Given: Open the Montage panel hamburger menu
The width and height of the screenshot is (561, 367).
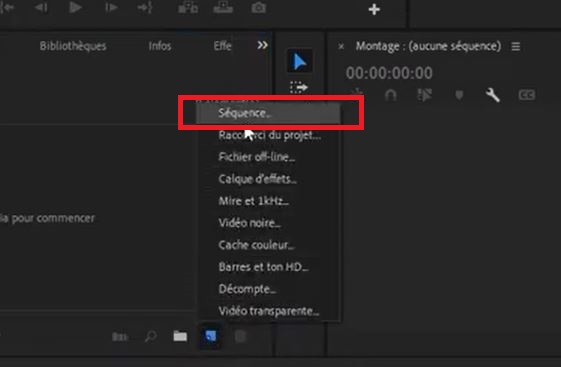Looking at the screenshot, I should [x=516, y=46].
